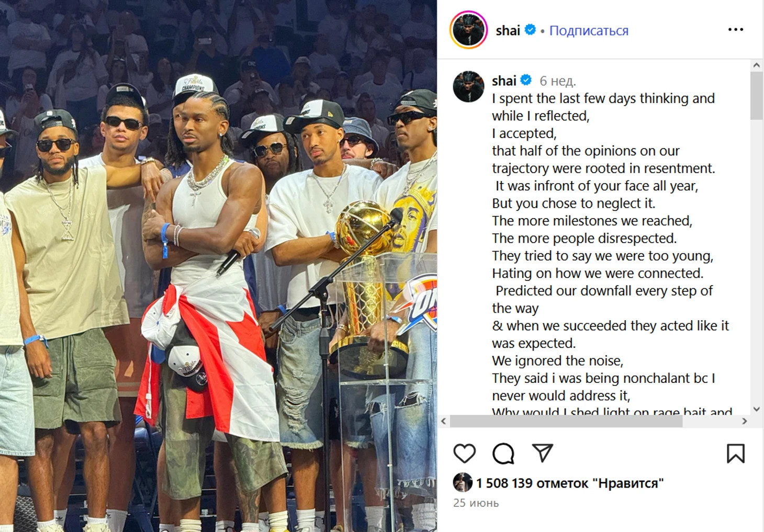Share post using paper plane icon
Viewport: 764px width, 532px height.
coord(542,453)
